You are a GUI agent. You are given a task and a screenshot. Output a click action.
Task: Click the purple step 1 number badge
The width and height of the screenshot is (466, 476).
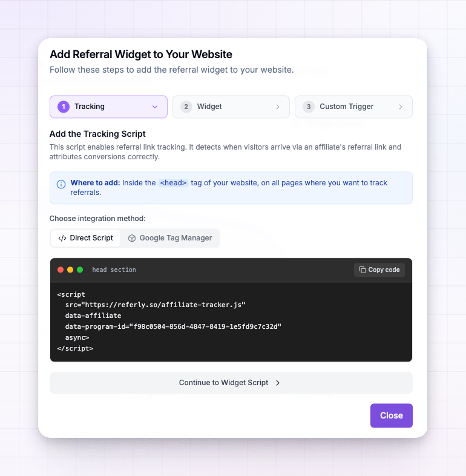pos(64,107)
